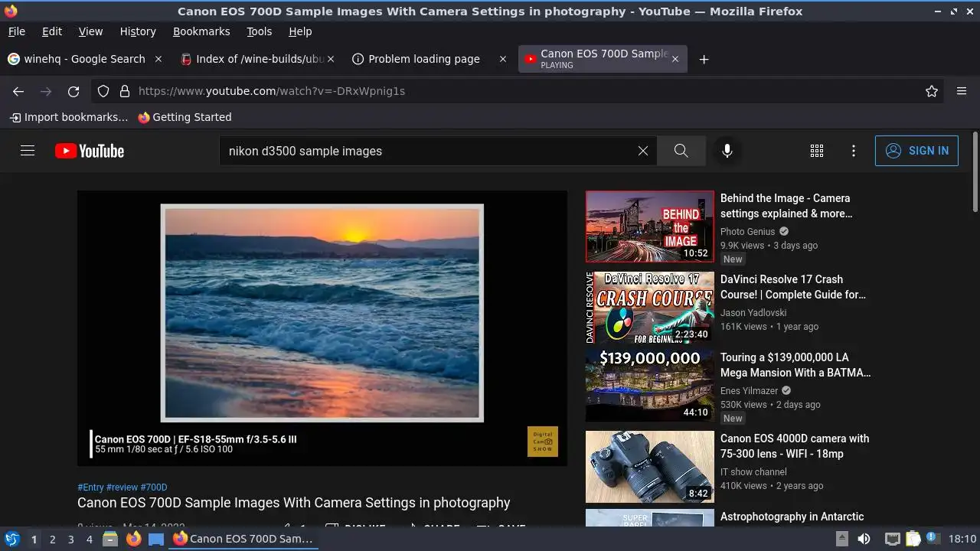Viewport: 980px width, 551px height.
Task: Open the Edit menu
Action: tap(52, 31)
